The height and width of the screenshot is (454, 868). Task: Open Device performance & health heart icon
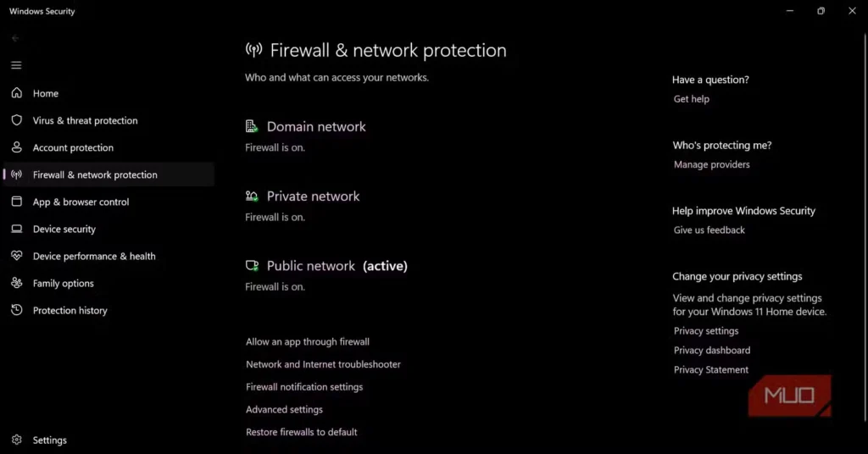tap(17, 256)
